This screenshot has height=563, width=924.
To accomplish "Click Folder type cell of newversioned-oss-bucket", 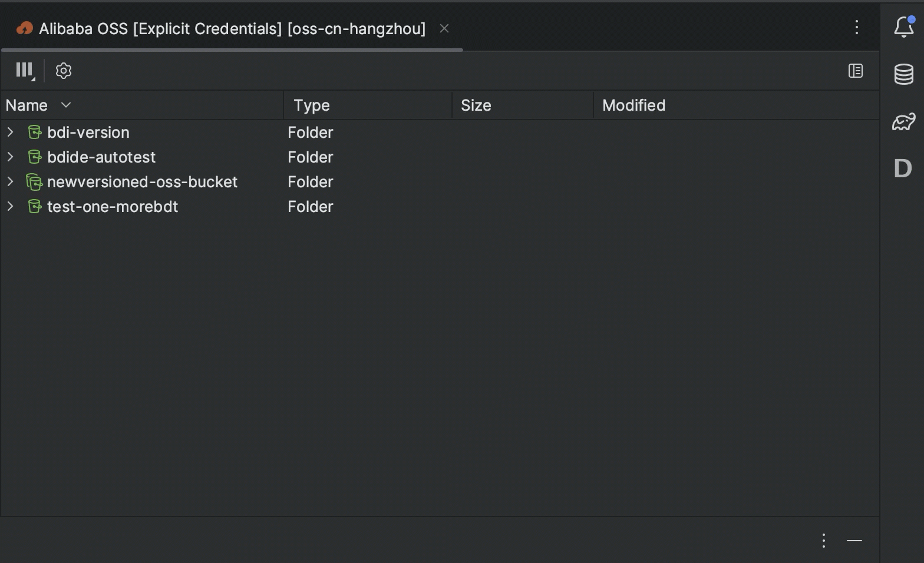I will (x=311, y=182).
